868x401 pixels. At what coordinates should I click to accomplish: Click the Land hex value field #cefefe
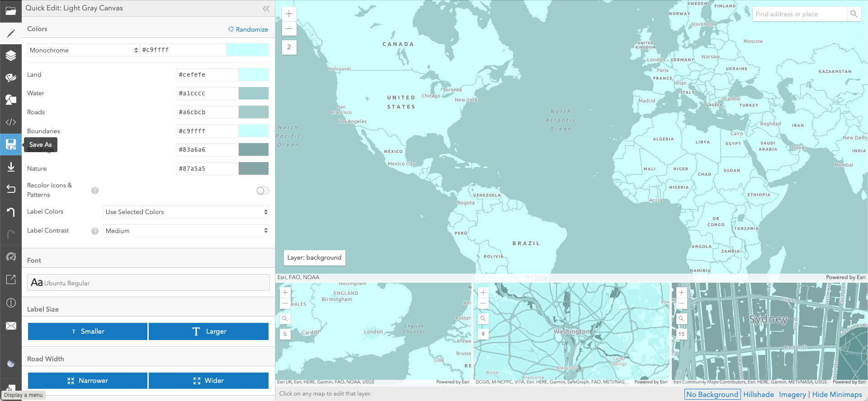pyautogui.click(x=207, y=75)
